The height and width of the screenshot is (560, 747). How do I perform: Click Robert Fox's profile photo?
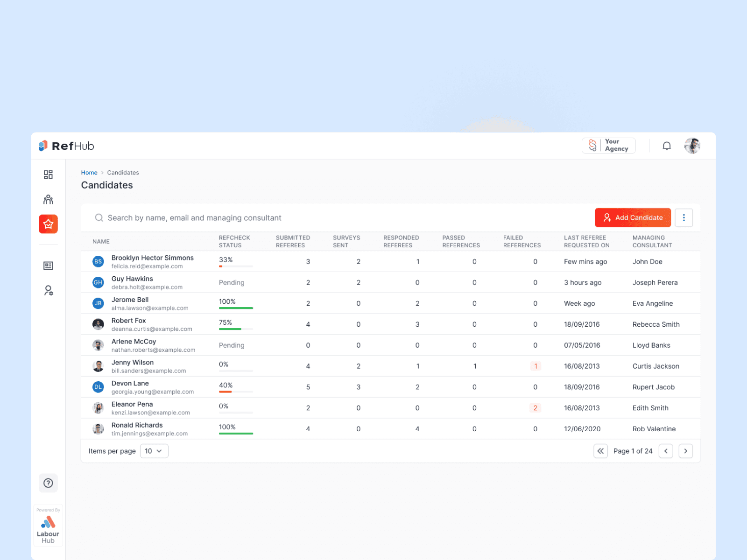98,324
